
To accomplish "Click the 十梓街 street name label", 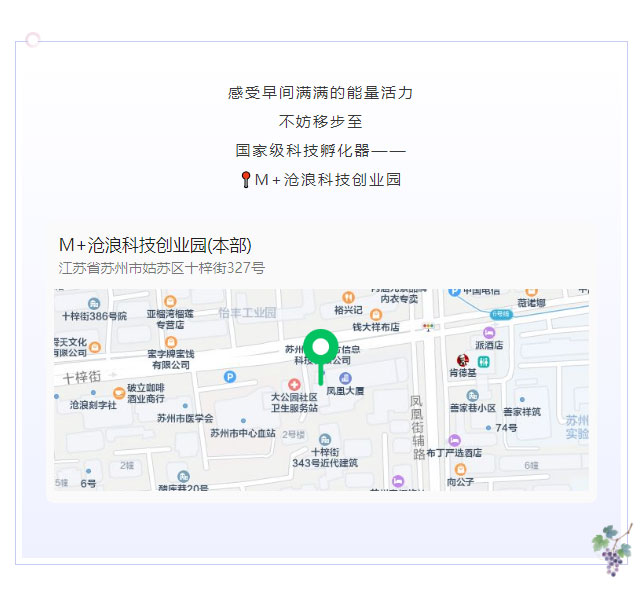I will click(81, 377).
